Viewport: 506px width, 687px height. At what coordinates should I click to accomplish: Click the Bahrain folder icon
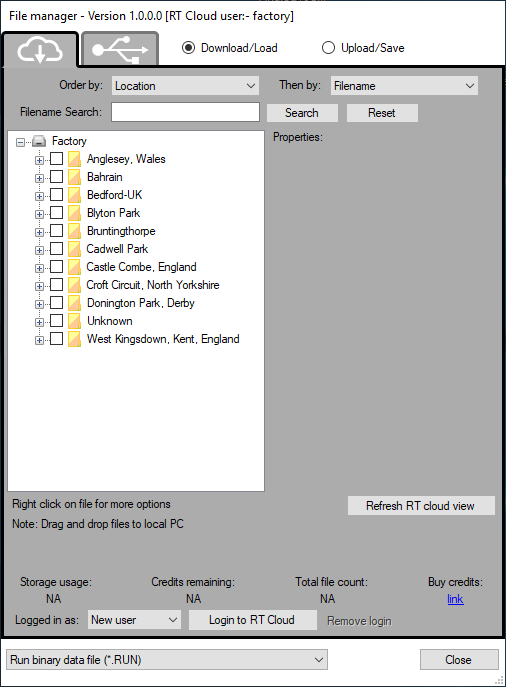74,177
